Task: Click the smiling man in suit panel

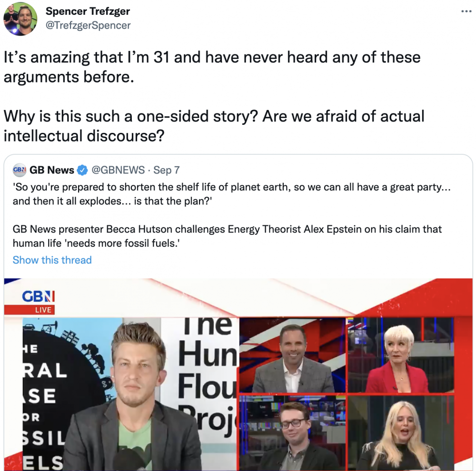Action: pos(293,355)
